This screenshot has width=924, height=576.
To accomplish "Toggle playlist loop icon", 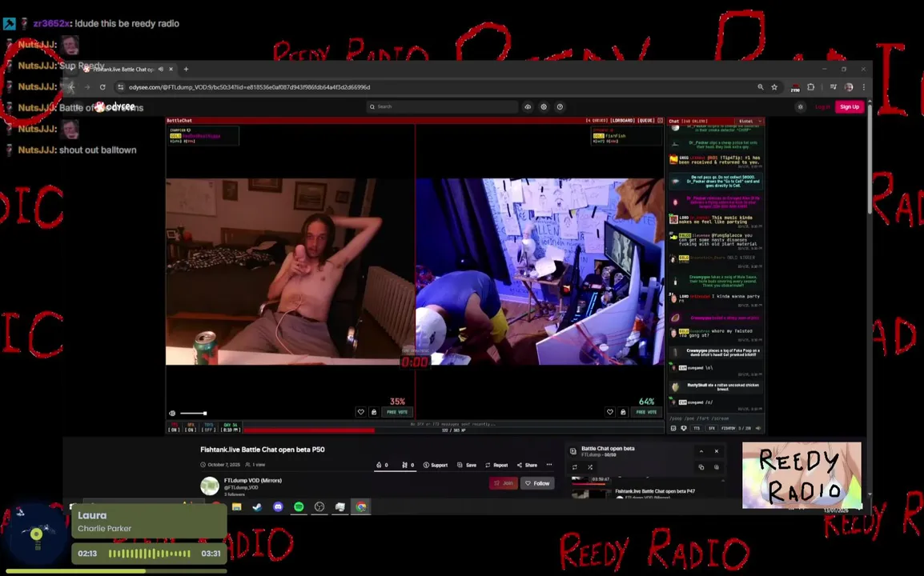I will 575,467.
